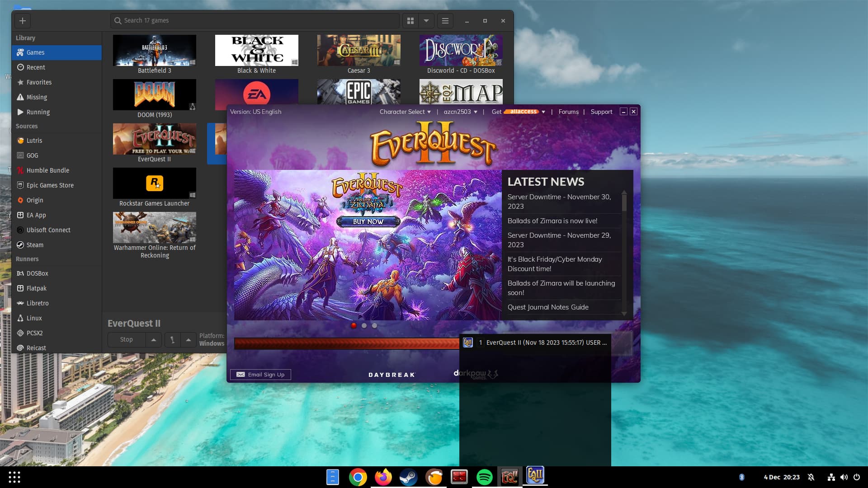Launch Google Chrome from the dock
Screen dimensions: 868x488
pyautogui.click(x=358, y=477)
